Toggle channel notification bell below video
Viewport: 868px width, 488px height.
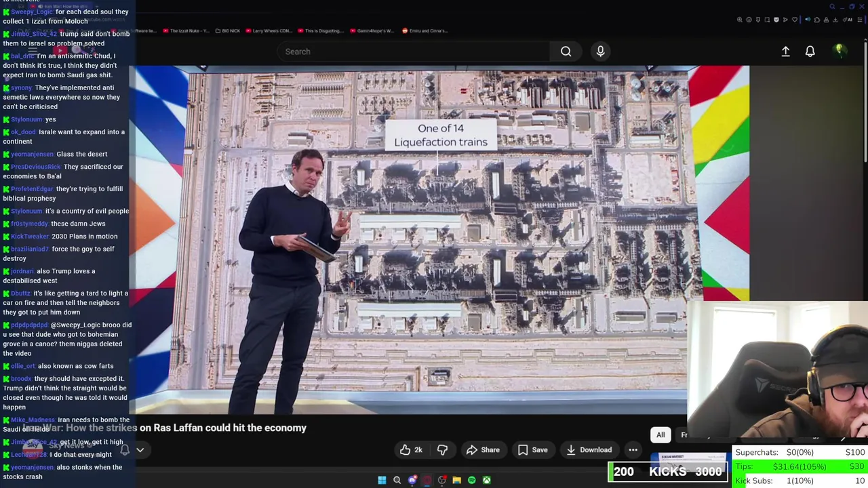125,449
